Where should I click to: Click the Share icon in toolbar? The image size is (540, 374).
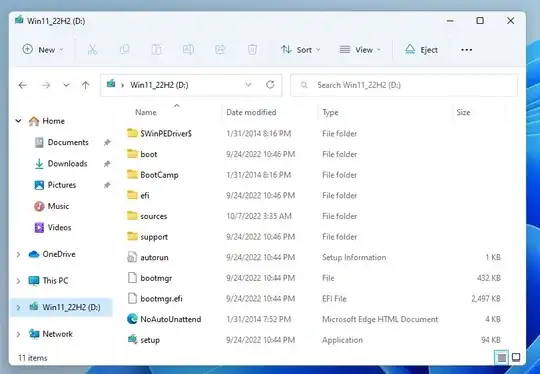click(220, 50)
